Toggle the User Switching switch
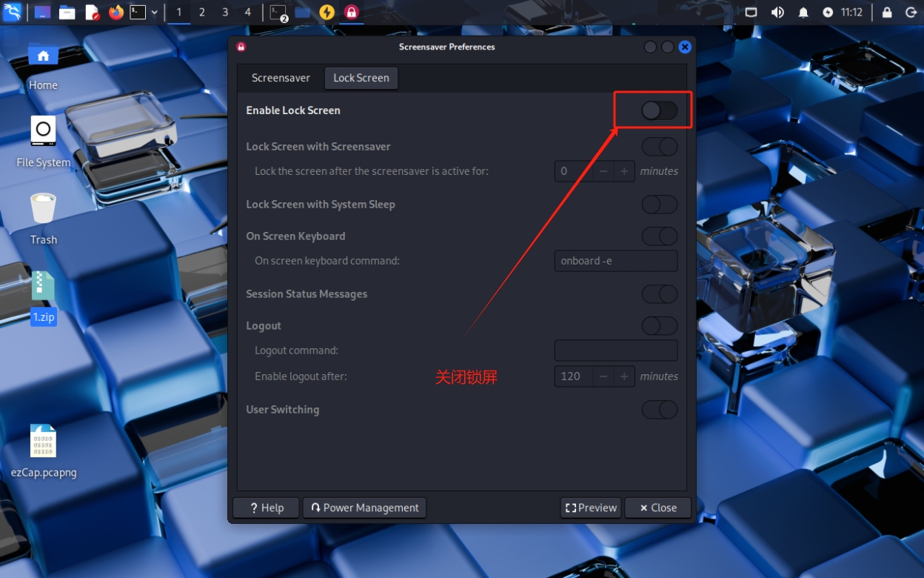 point(659,410)
